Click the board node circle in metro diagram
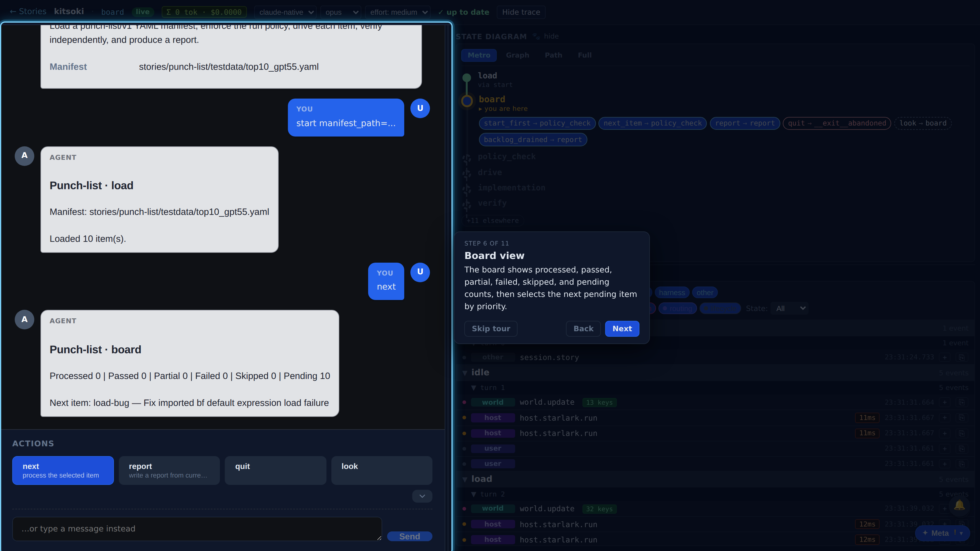This screenshot has width=980, height=551. (x=467, y=101)
